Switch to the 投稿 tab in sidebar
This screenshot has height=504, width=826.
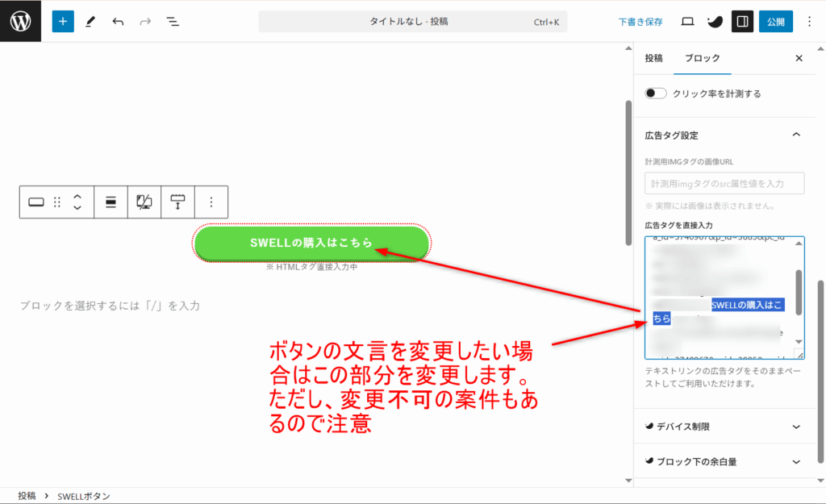pyautogui.click(x=653, y=58)
